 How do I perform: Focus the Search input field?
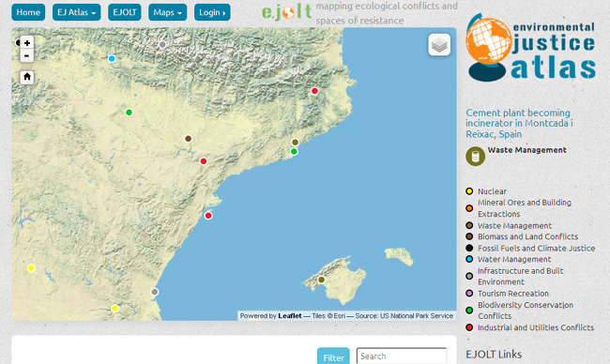402,356
